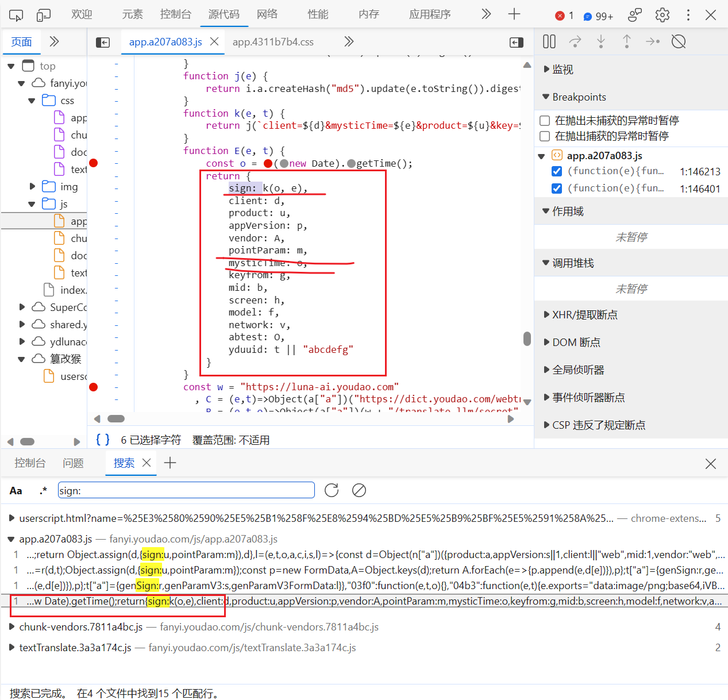Step into the next function call

(601, 41)
